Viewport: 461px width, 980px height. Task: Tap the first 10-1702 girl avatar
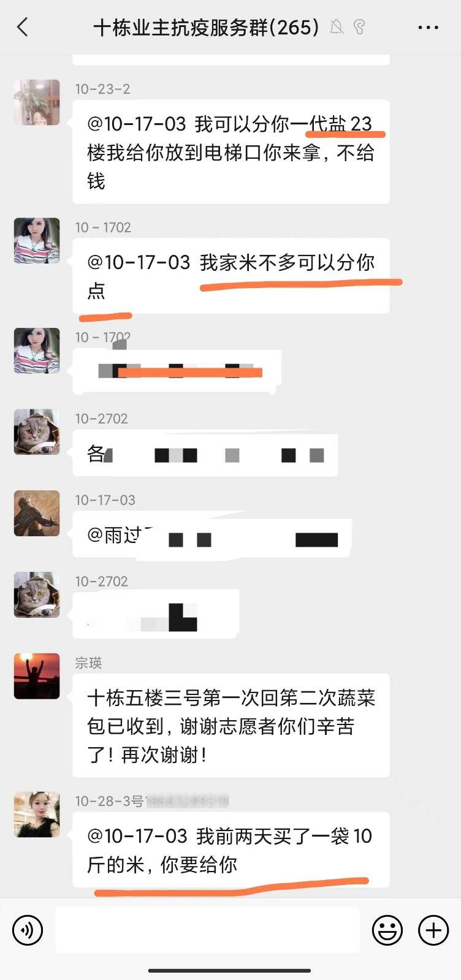tap(37, 241)
